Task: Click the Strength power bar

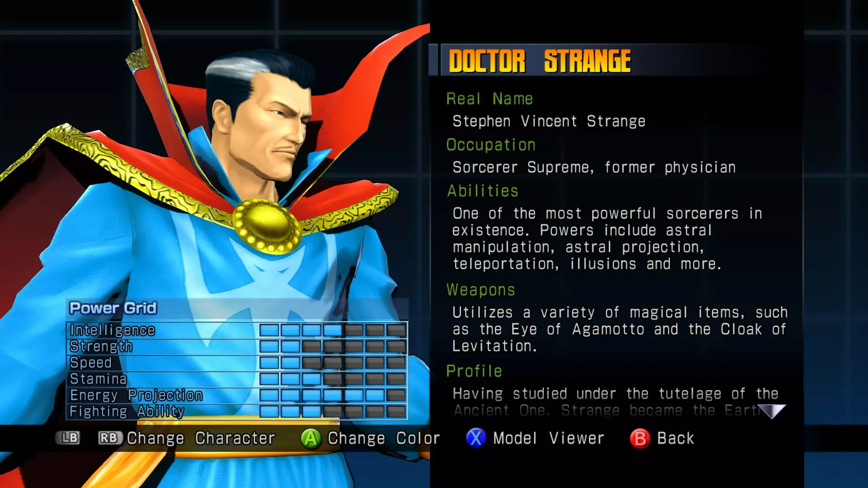Action: click(333, 347)
